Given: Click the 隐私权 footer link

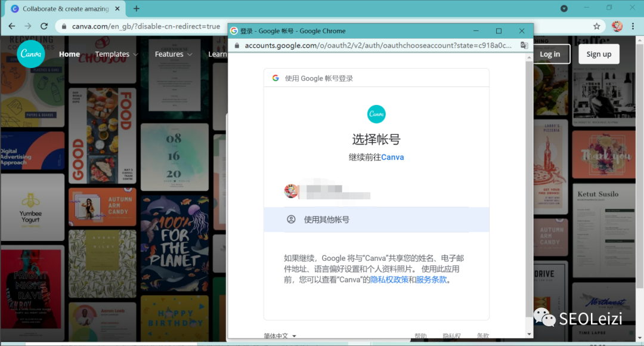Looking at the screenshot, I should pos(451,336).
